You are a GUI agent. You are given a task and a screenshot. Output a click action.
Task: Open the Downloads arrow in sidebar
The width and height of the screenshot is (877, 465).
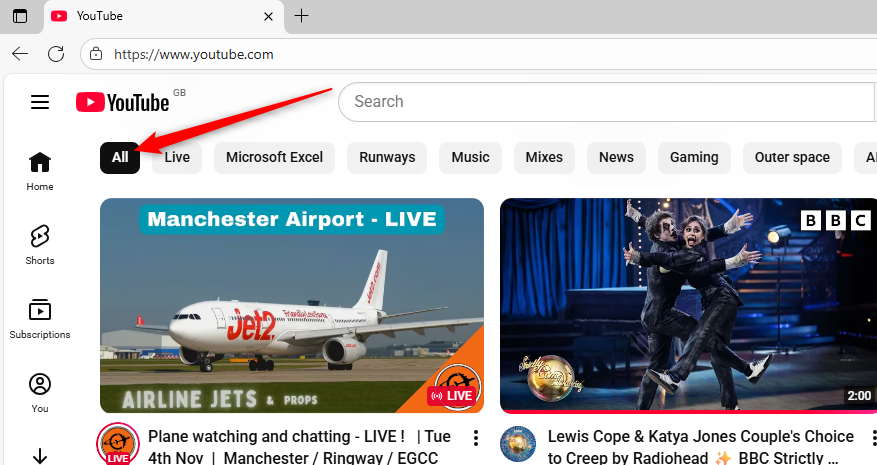pyautogui.click(x=40, y=455)
